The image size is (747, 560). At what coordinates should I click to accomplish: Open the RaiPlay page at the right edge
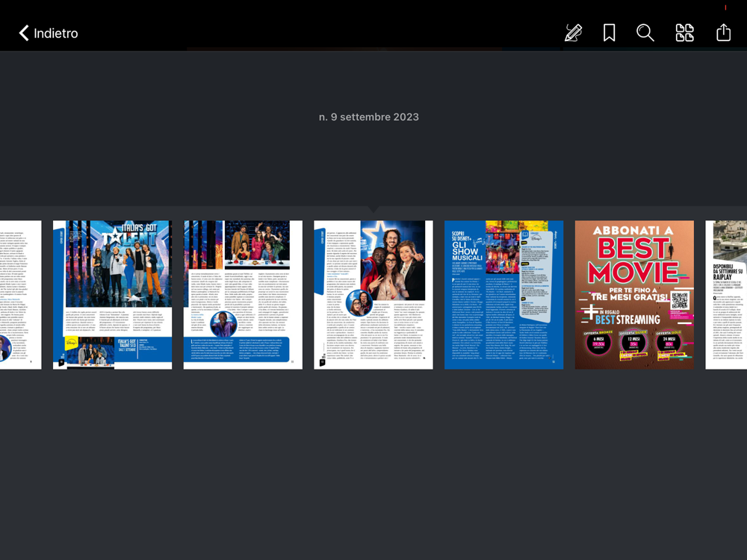[x=726, y=295]
